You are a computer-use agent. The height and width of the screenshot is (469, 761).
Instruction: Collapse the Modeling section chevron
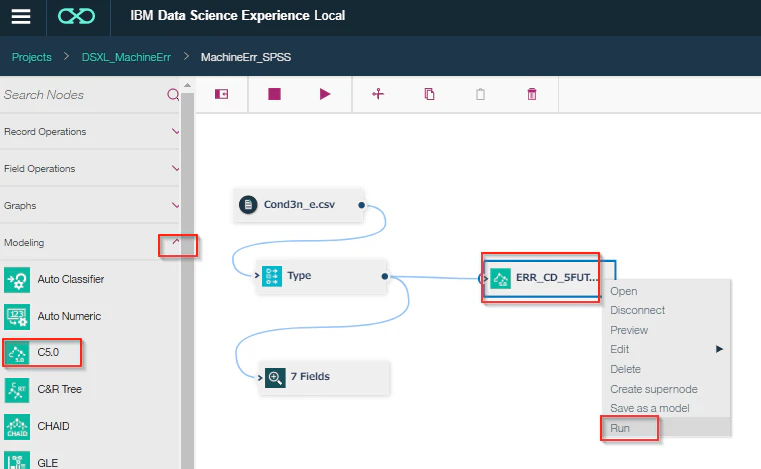176,242
